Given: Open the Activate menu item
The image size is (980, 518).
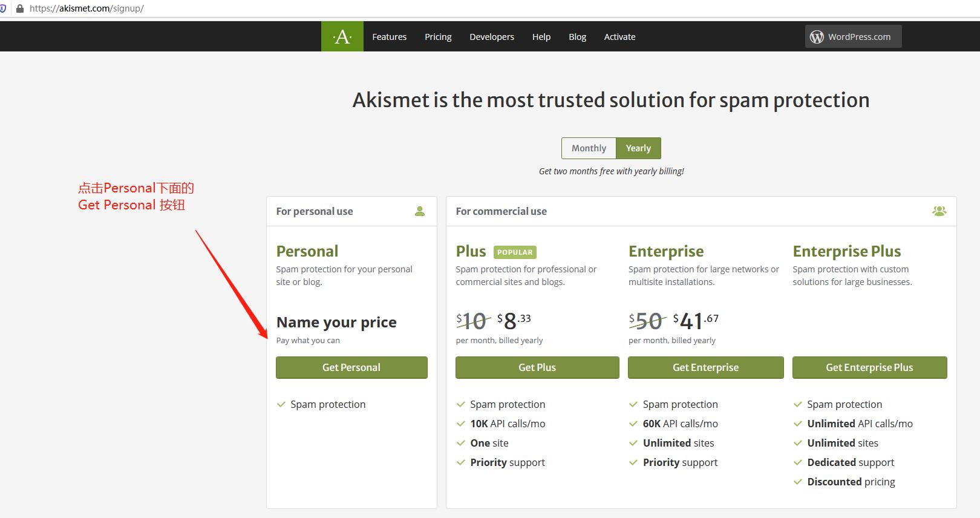Looking at the screenshot, I should (619, 37).
